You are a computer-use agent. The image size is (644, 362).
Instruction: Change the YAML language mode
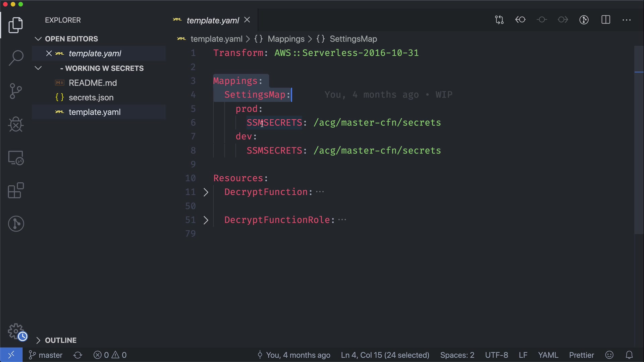click(548, 355)
